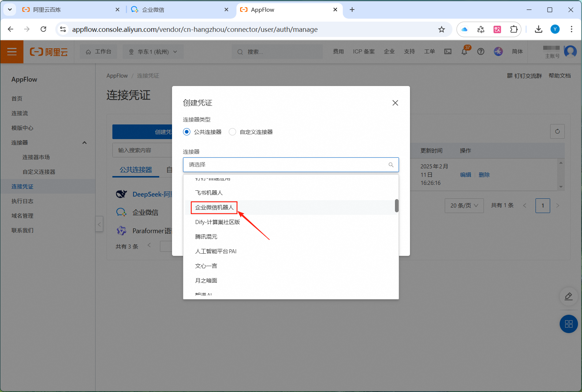Open notifications bell icon
The width and height of the screenshot is (582, 392).
click(x=464, y=52)
